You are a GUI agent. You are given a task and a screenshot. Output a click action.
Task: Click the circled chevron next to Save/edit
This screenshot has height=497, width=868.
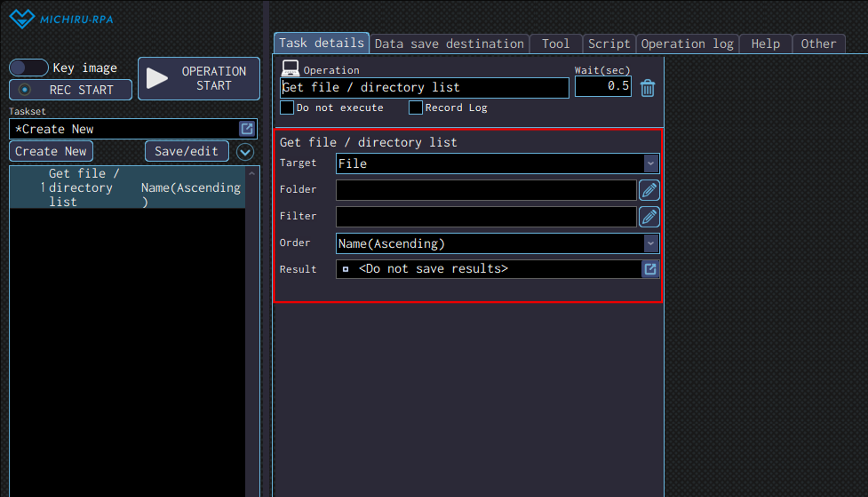point(245,152)
